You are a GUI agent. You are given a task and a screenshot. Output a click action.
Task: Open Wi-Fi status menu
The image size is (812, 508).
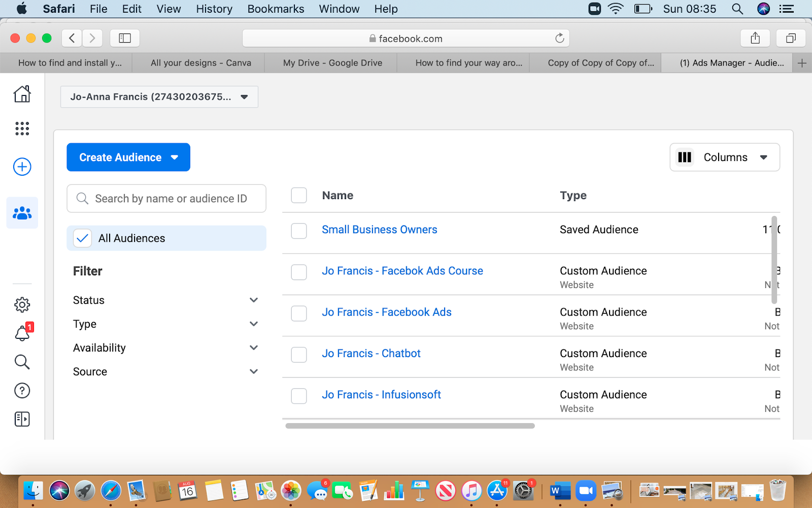pos(616,9)
